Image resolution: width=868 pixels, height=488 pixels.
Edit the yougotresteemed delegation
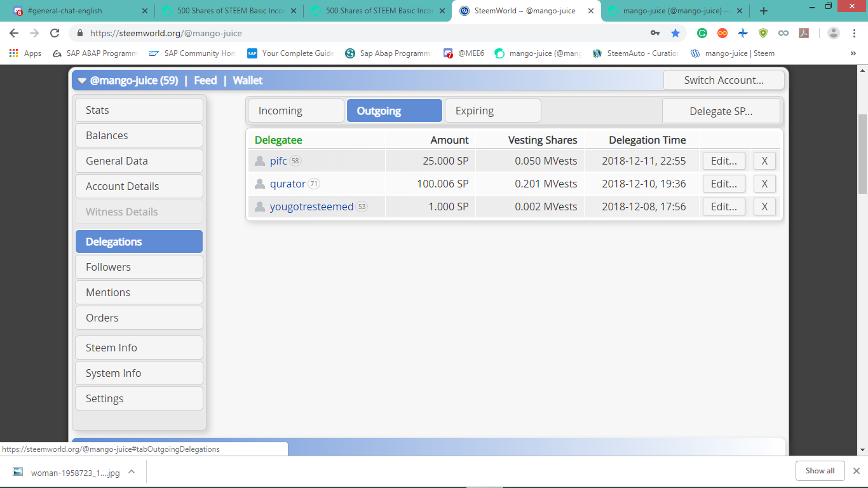(x=724, y=207)
